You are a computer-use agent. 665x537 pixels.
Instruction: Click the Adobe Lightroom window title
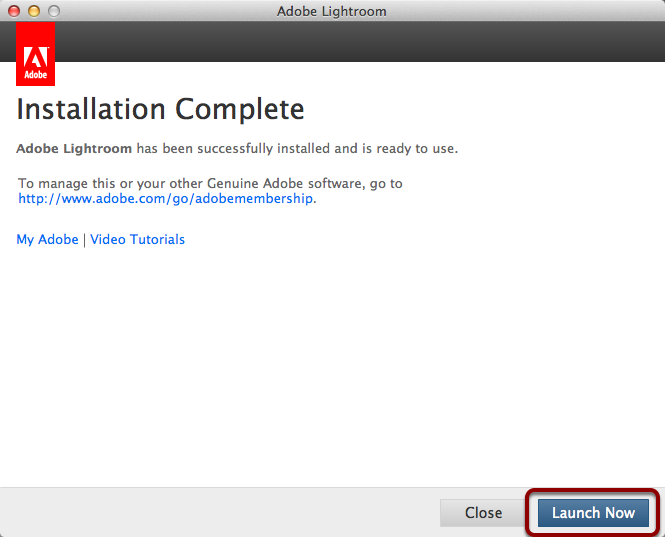(x=332, y=11)
